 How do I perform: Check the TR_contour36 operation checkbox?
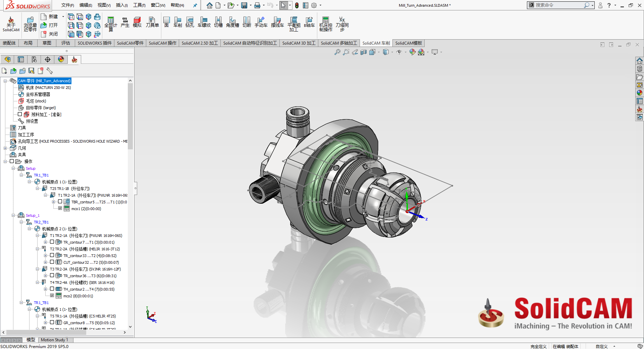pos(52,276)
